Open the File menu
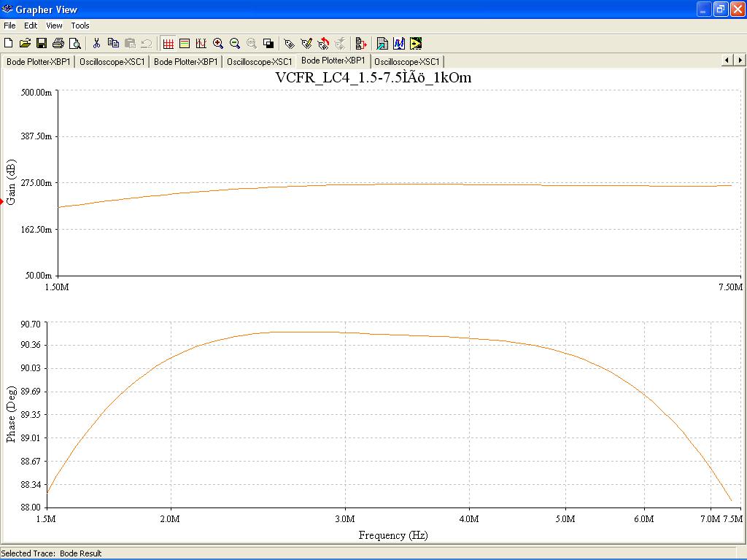This screenshot has width=747, height=560. (9, 26)
